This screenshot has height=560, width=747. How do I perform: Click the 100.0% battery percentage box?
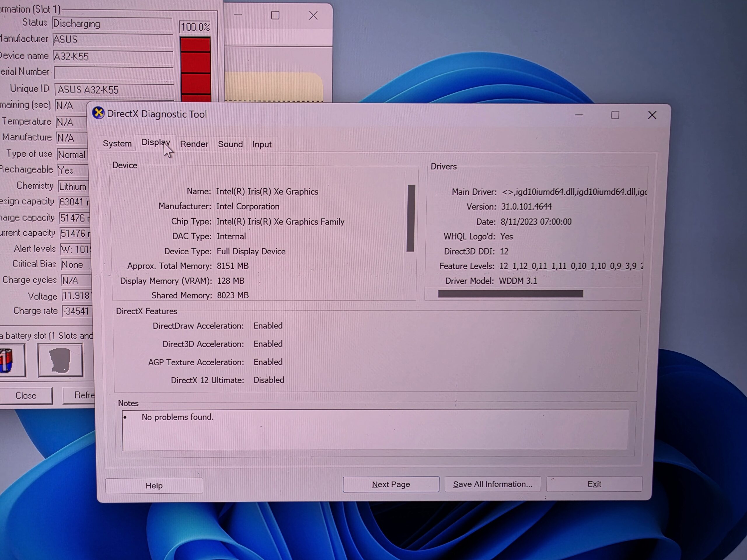pyautogui.click(x=195, y=27)
